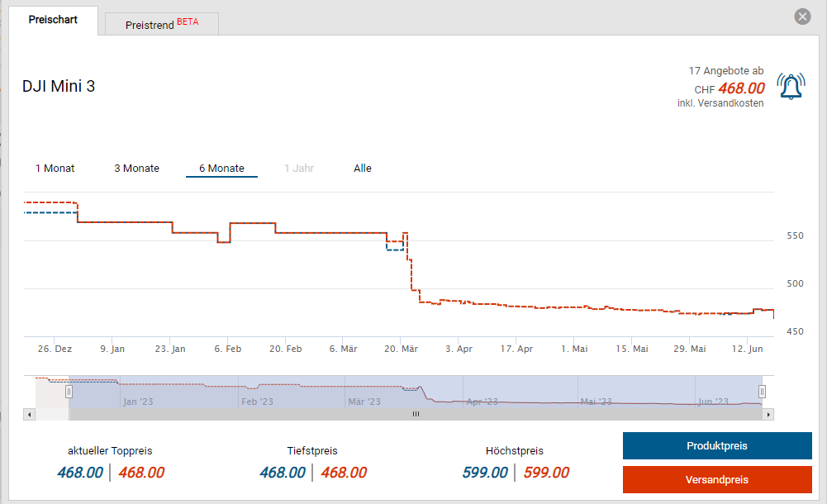Select the 1 Monat time range
Screen dimensions: 827x504
55,169
